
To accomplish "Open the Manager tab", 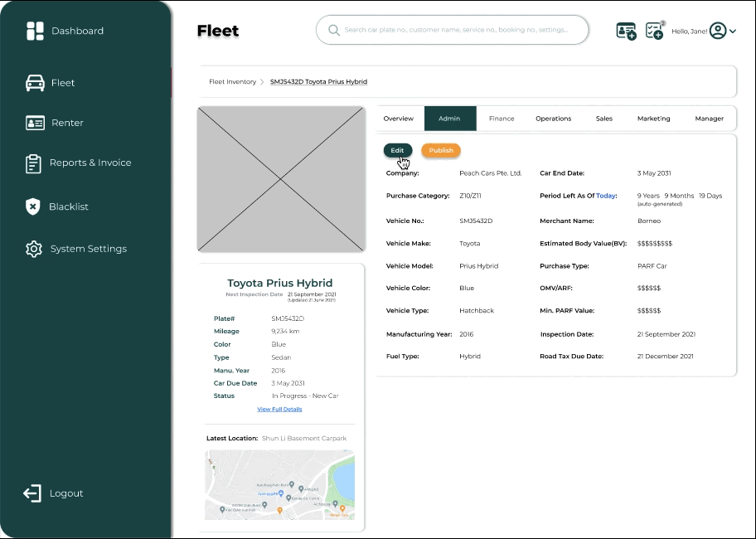I will click(710, 119).
